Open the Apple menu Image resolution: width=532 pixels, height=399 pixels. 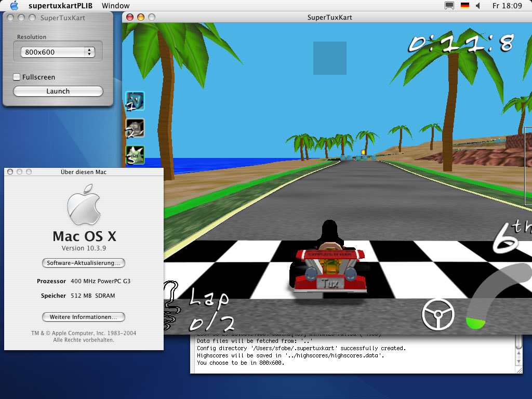[x=14, y=5]
